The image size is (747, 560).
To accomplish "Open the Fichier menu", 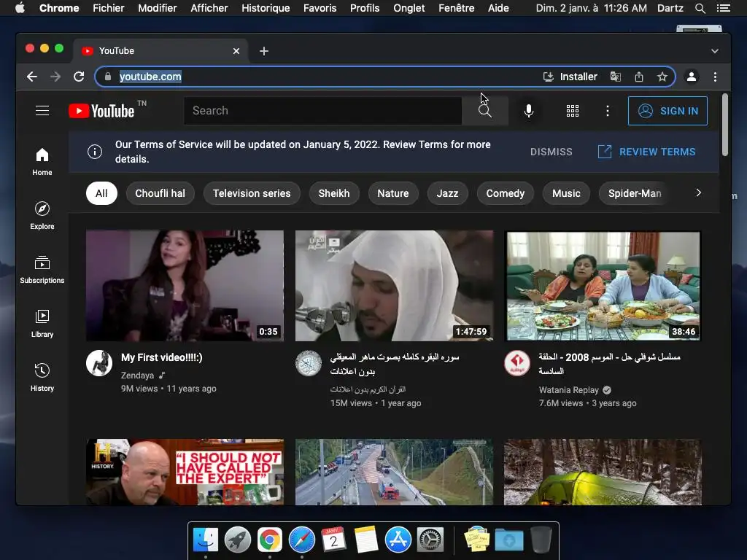I will [108, 8].
